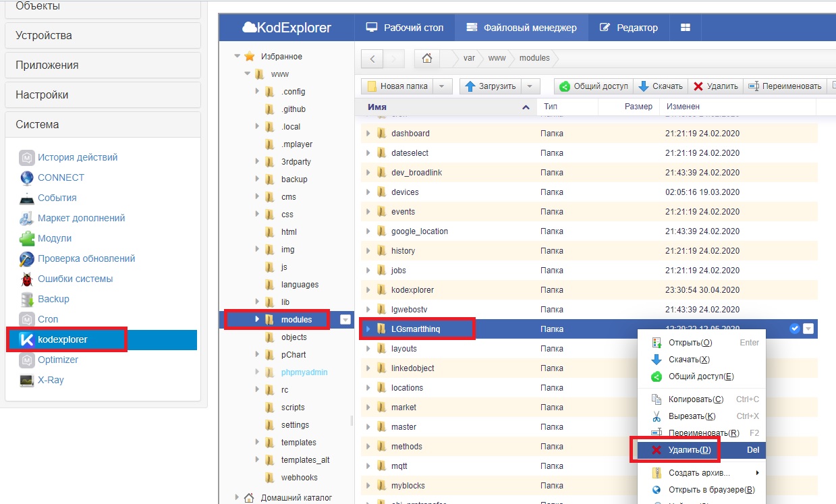The height and width of the screenshot is (504, 836).
Task: Collapse the www folder tree node
Action: [247, 74]
